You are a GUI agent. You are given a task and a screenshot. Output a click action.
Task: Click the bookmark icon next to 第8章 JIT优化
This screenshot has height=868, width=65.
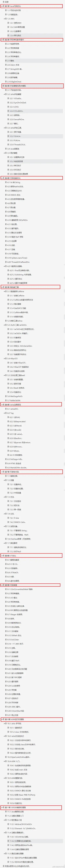point(3,556)
